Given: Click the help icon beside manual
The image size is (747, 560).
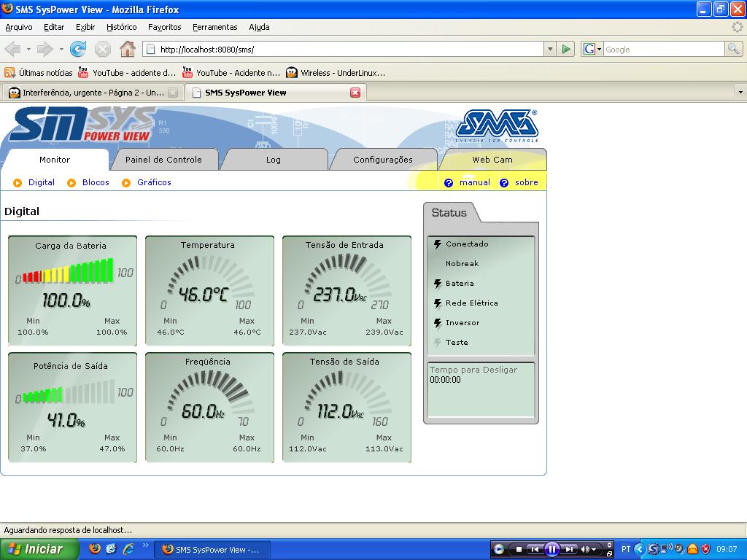Looking at the screenshot, I should 449,183.
